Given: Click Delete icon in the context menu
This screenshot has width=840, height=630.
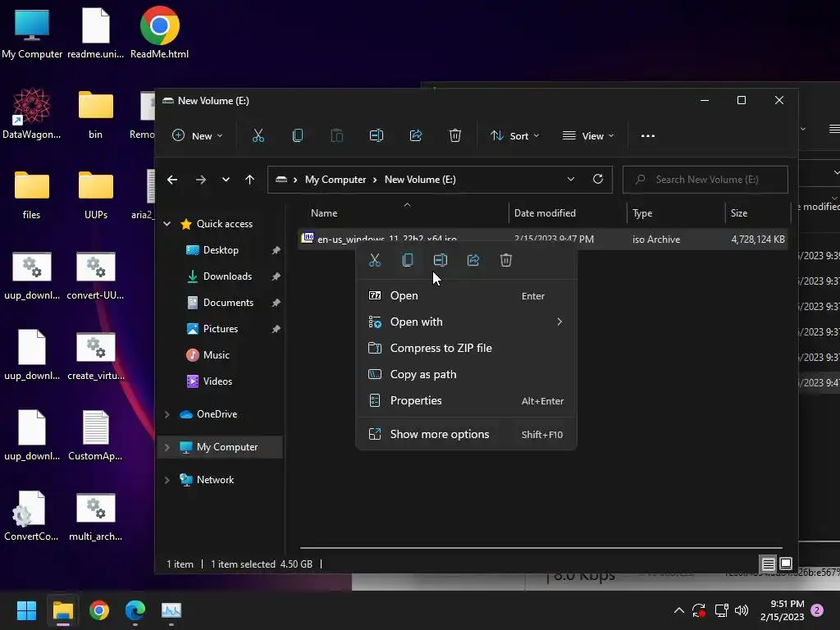Looking at the screenshot, I should tap(505, 260).
